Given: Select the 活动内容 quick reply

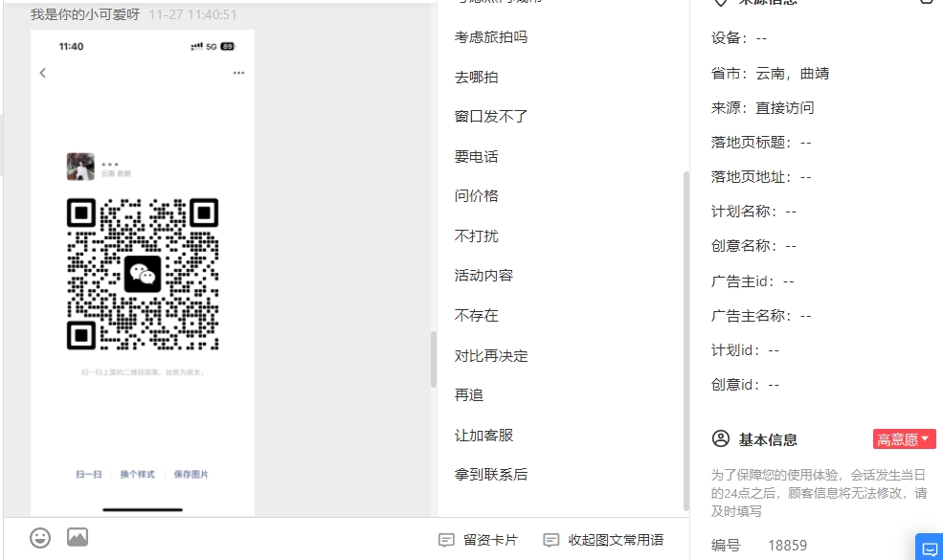Looking at the screenshot, I should pyautogui.click(x=483, y=276).
